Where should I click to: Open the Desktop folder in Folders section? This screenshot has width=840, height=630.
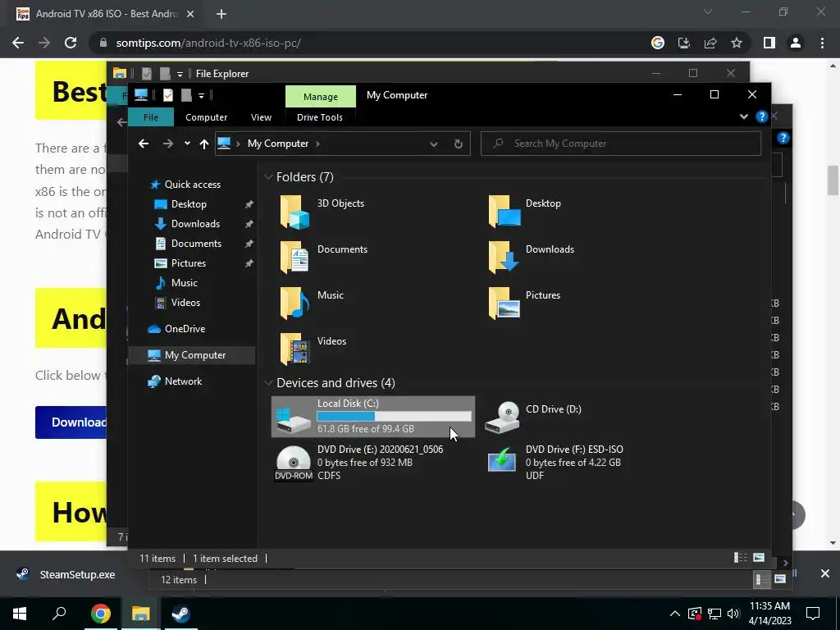coord(504,212)
